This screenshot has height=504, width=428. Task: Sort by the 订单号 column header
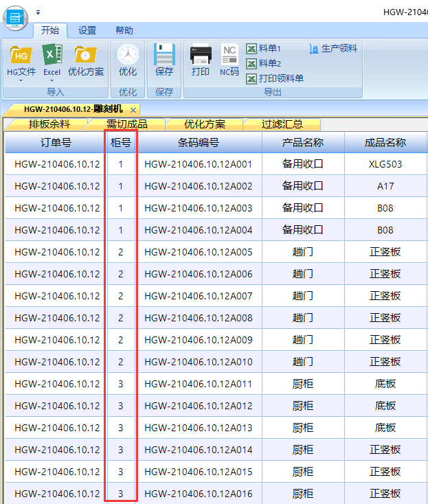click(56, 142)
